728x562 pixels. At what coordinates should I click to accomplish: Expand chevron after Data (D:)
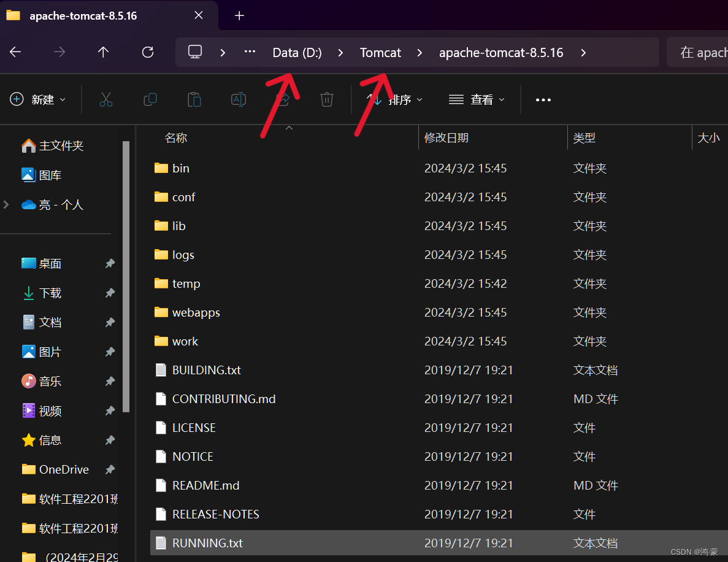(x=341, y=53)
